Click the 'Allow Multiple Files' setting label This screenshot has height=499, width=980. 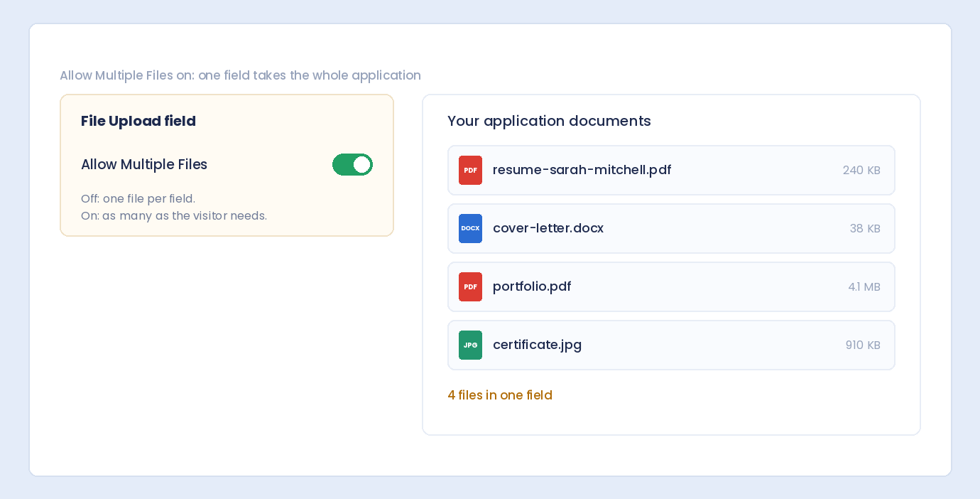point(144,164)
